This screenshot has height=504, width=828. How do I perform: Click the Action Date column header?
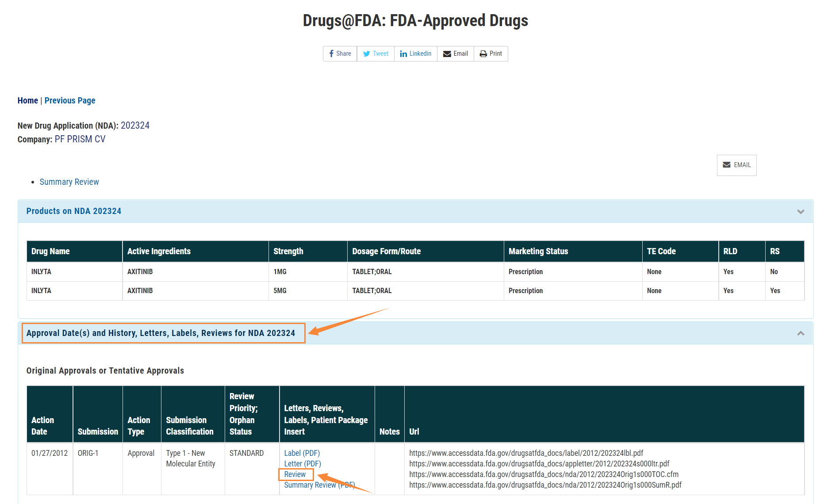(43, 426)
